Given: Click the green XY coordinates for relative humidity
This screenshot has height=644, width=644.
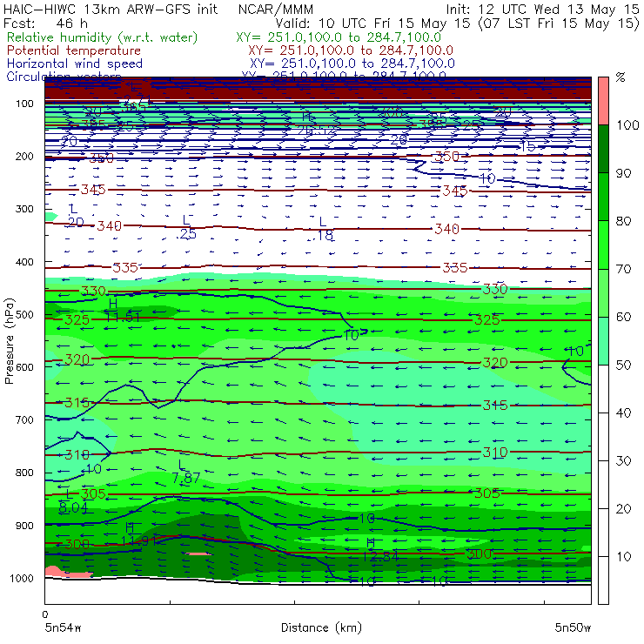Looking at the screenshot, I should [339, 37].
